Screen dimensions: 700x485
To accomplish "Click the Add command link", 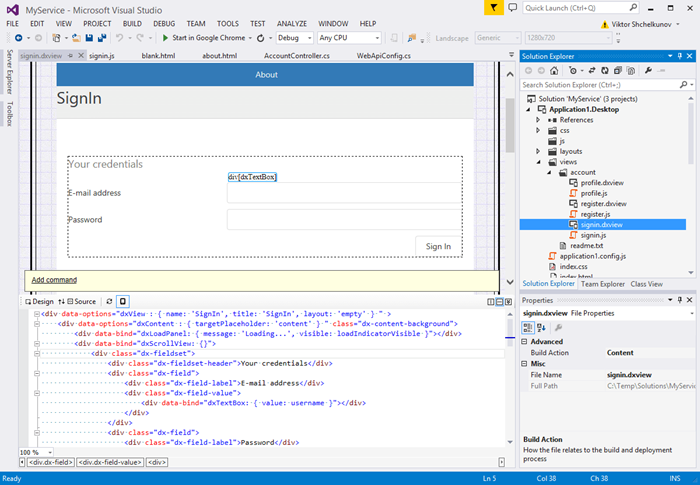I will click(x=54, y=280).
